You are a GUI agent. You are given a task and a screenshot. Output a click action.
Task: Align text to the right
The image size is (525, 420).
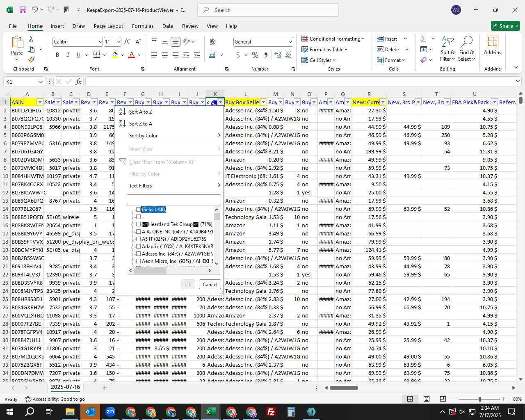(175, 55)
